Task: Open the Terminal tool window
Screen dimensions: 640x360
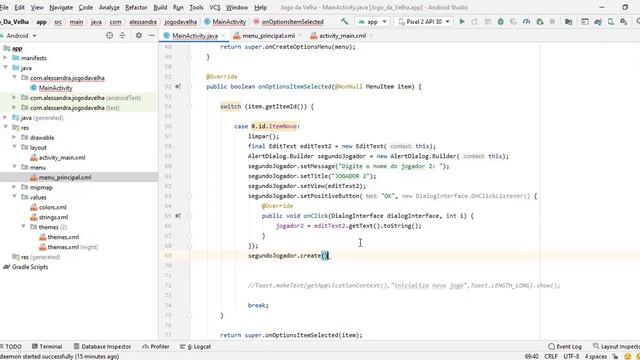Action: click(x=47, y=347)
